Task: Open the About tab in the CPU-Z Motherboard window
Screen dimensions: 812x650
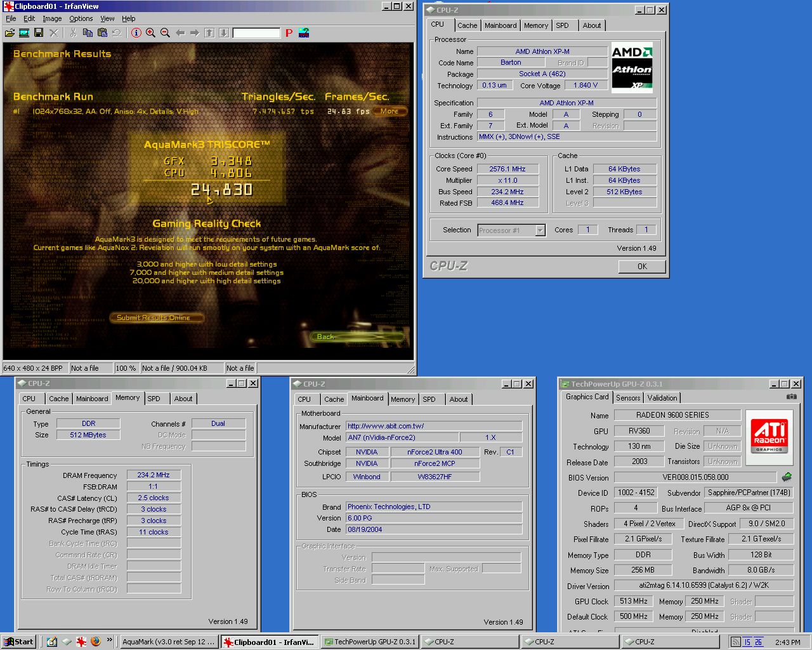Action: pyautogui.click(x=459, y=399)
